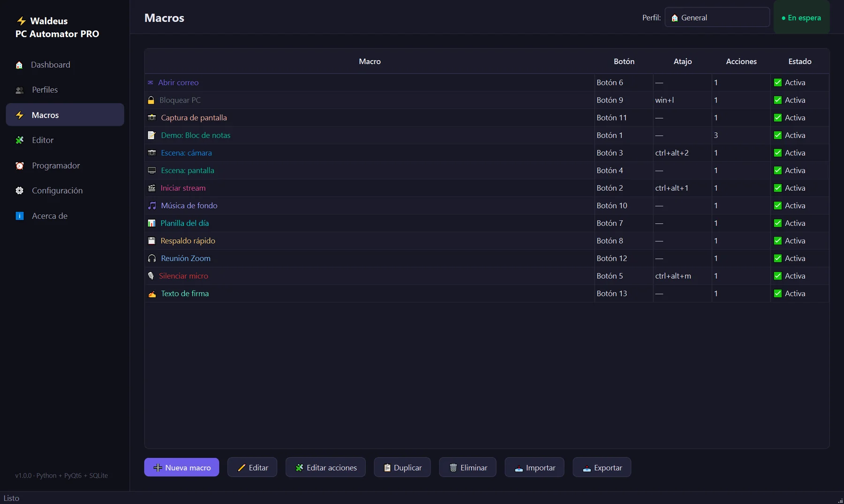Click the clapperboard icon beside Iniciar stream
Image resolution: width=844 pixels, height=504 pixels.
pos(151,188)
